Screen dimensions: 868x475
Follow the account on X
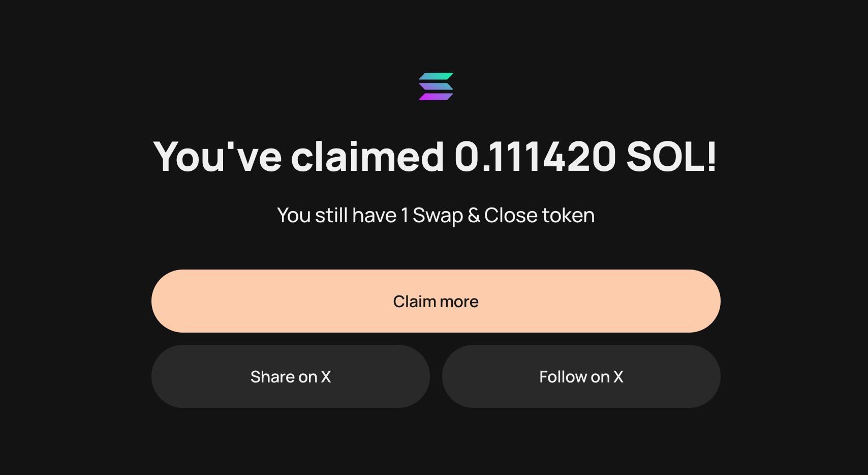[581, 376]
